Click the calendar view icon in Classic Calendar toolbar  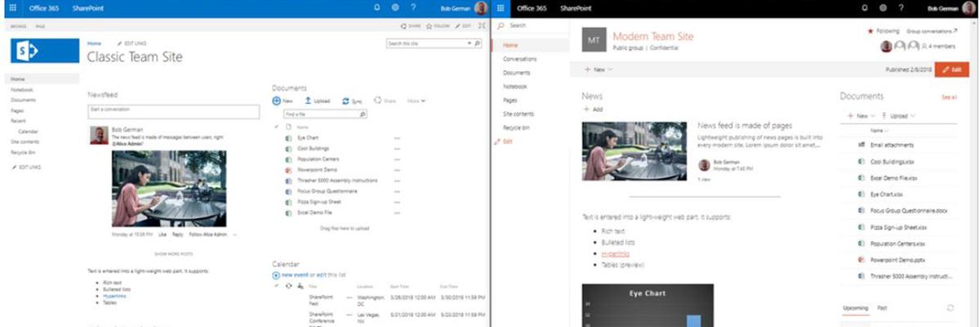pyautogui.click(x=301, y=286)
